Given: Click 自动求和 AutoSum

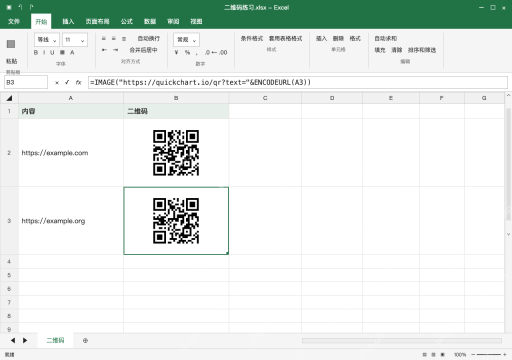Looking at the screenshot, I should coord(386,39).
